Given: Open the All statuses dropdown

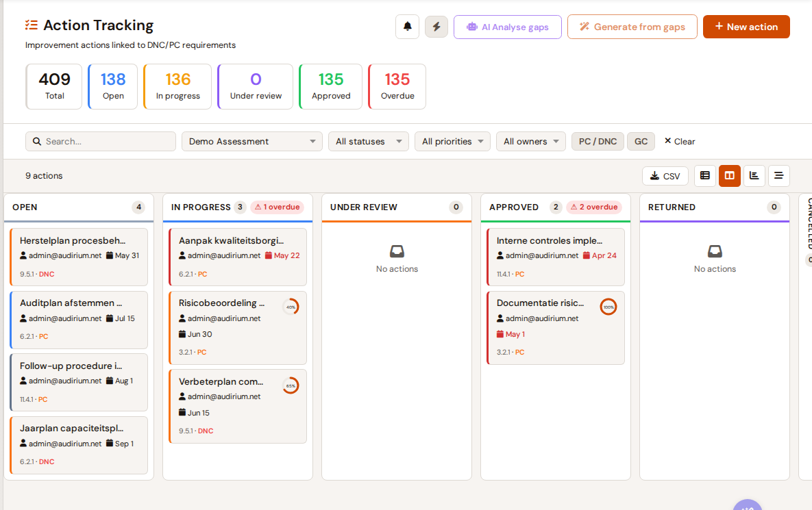Looking at the screenshot, I should click(369, 141).
